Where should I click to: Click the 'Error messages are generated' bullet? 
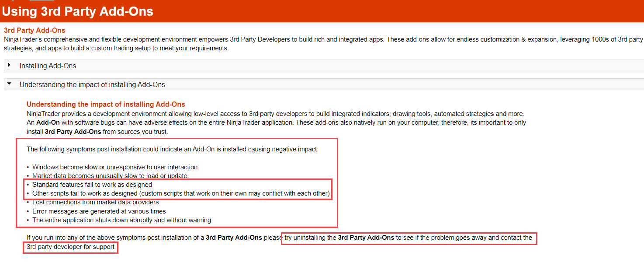pyautogui.click(x=99, y=211)
